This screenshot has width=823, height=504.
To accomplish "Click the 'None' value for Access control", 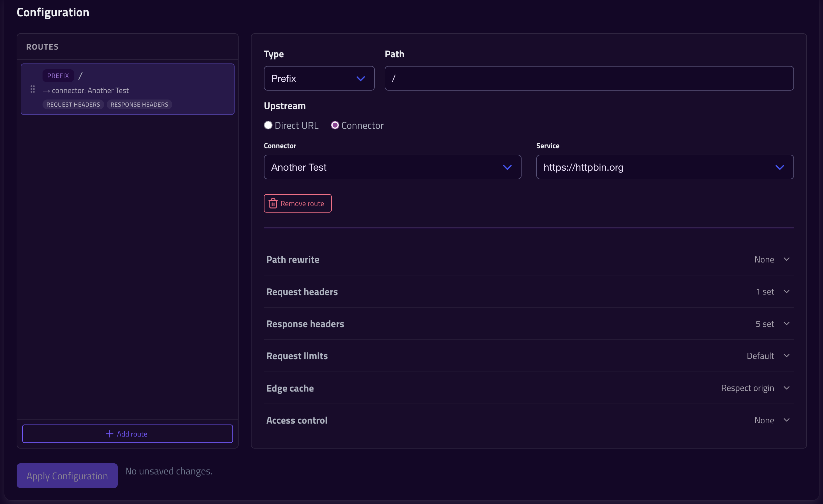I will (764, 420).
